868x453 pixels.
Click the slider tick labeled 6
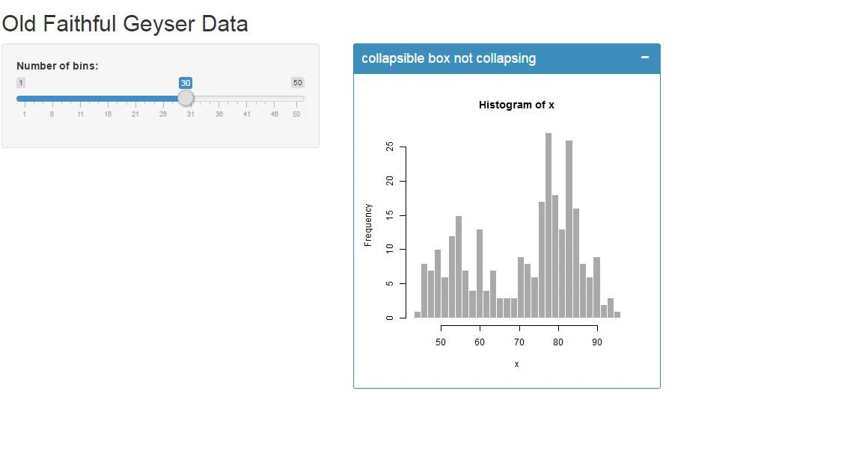52,114
